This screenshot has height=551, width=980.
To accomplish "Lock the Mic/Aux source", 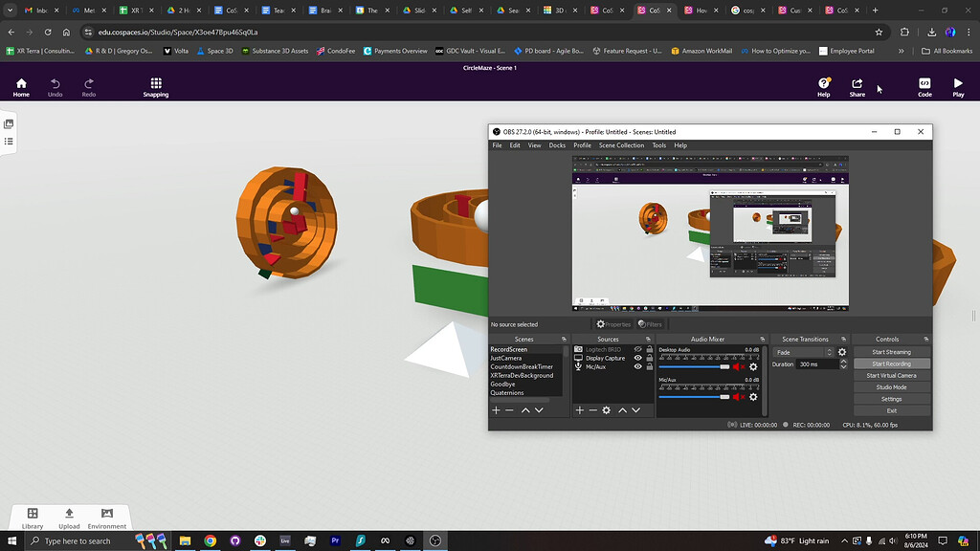I will click(650, 366).
